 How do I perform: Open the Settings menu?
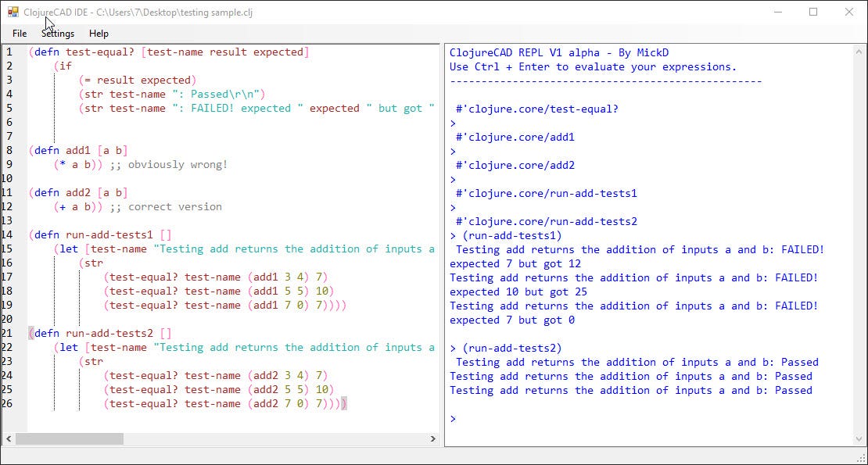pos(57,34)
